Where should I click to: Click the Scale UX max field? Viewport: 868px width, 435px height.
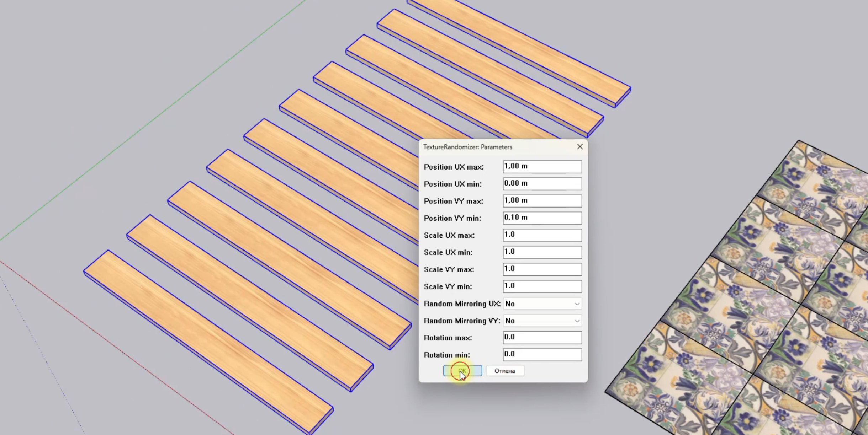tap(542, 235)
